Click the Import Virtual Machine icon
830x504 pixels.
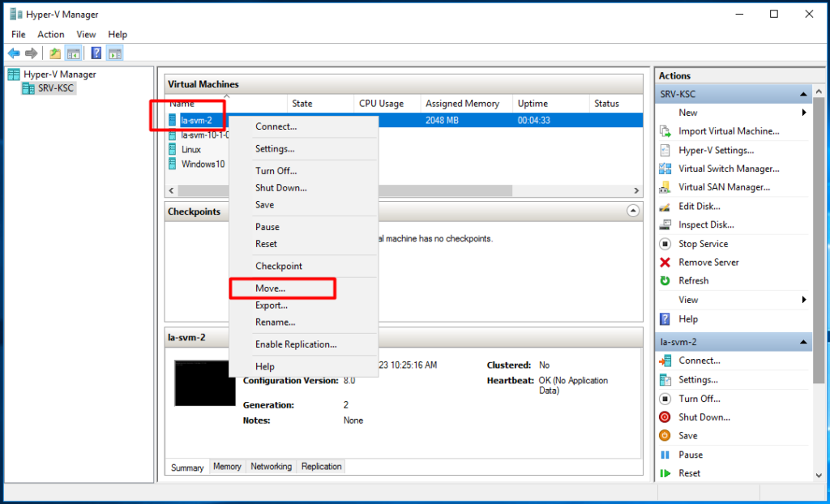click(x=665, y=131)
